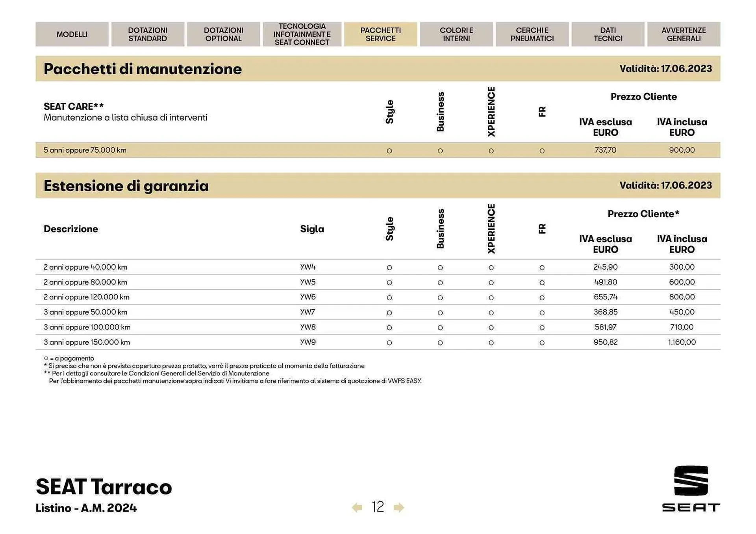Screen dimensions: 756x534
Task: Click price 900,00
Action: point(682,150)
